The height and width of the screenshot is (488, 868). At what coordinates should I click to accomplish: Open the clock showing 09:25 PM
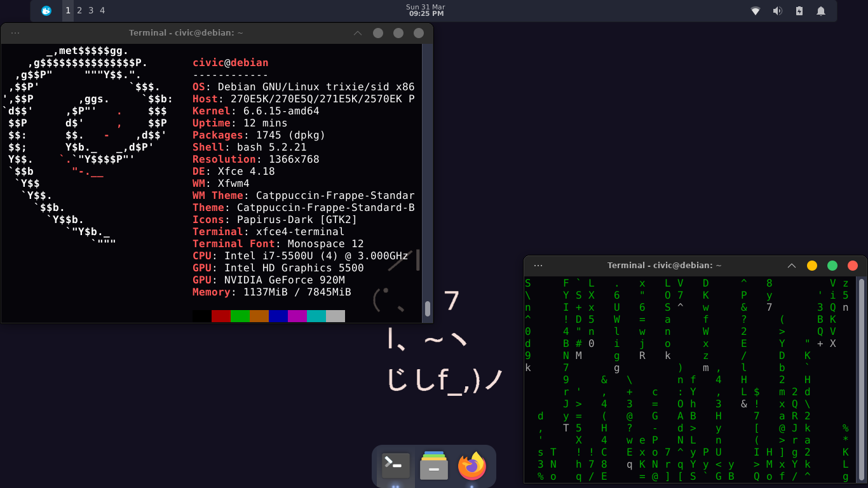coord(426,10)
